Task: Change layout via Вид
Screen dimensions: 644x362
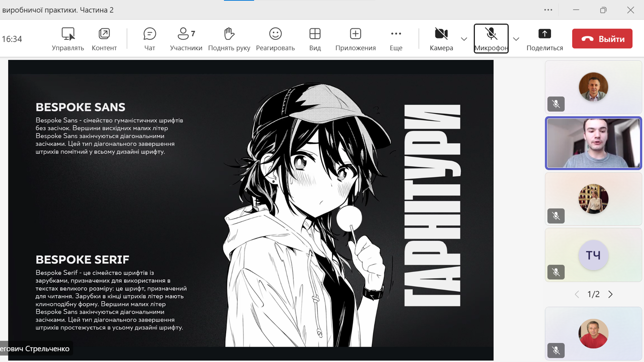Action: coord(315,39)
